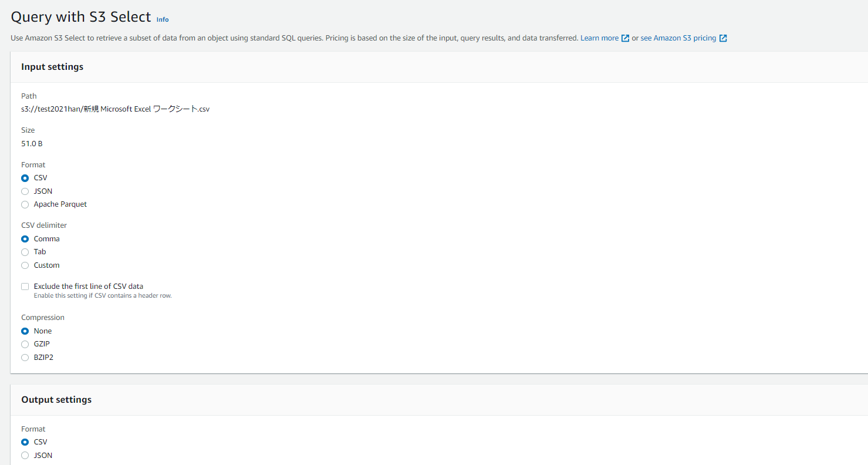Select JSON output format

(x=25, y=455)
